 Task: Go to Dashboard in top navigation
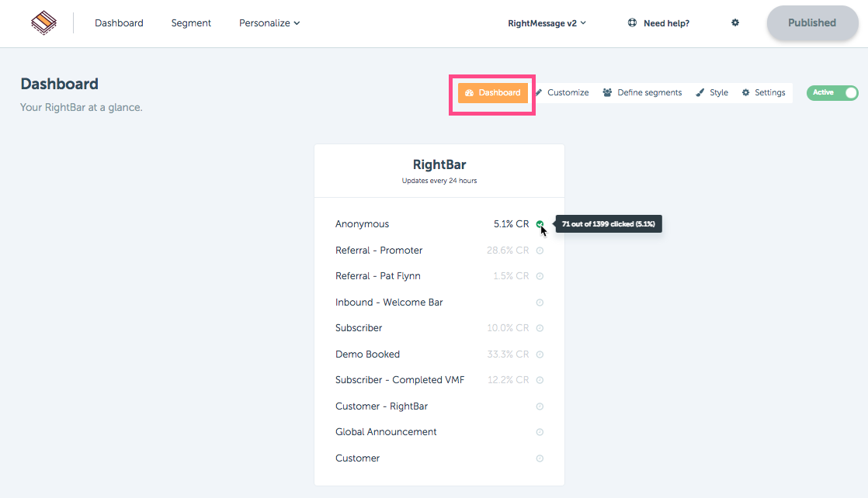click(119, 22)
